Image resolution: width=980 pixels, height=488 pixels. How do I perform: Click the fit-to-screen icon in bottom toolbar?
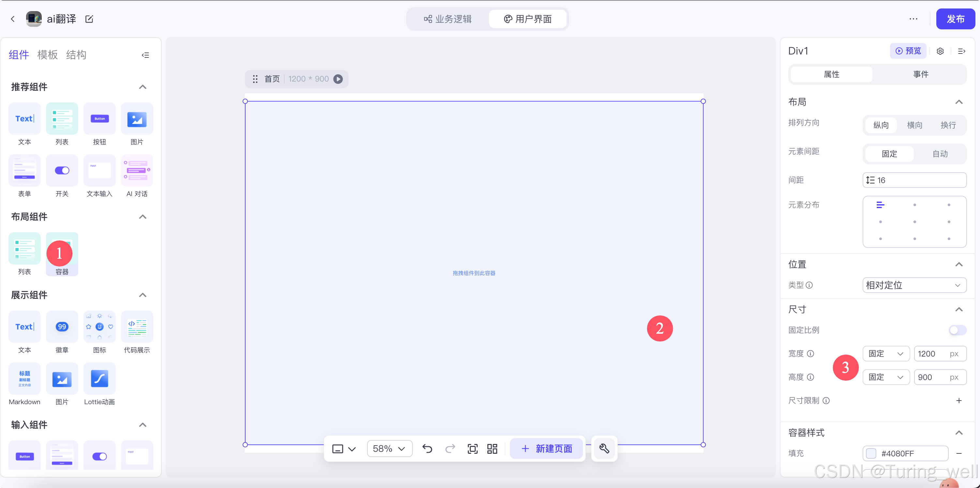tap(472, 449)
